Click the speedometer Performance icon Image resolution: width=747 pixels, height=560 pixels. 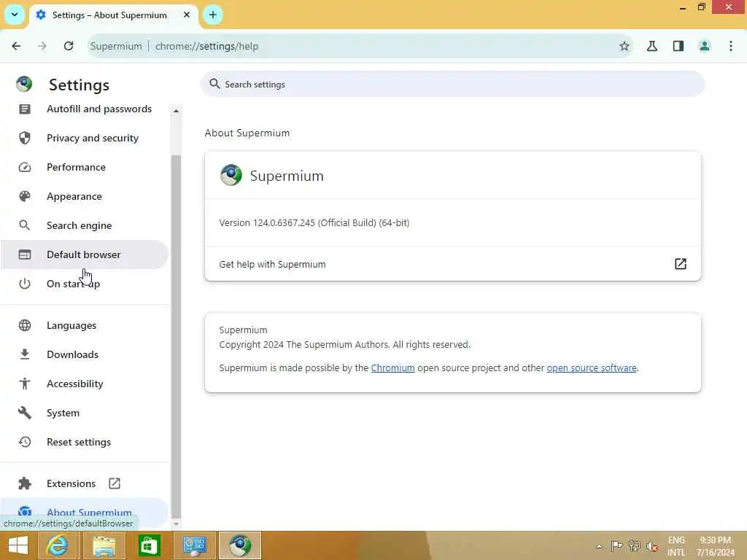[x=25, y=167]
